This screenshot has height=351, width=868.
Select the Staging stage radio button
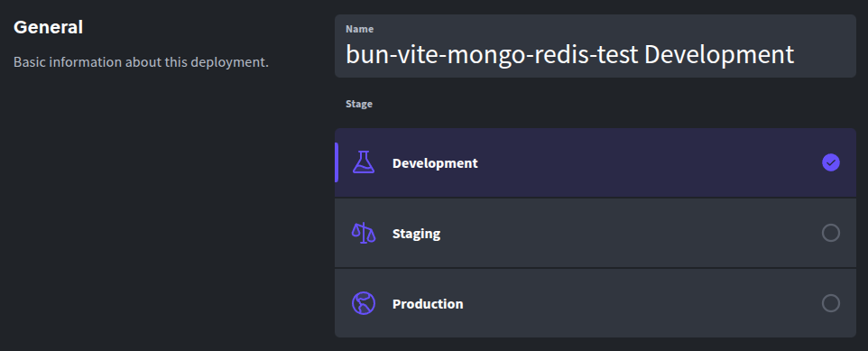coord(830,233)
